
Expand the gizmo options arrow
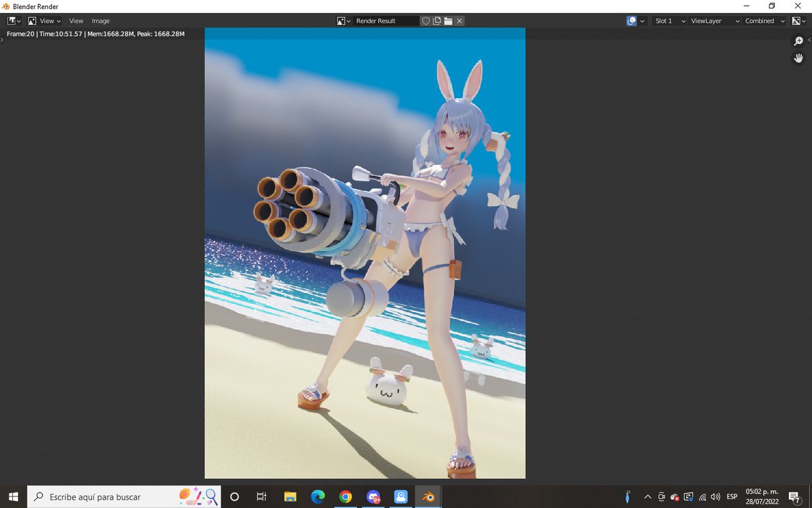[642, 21]
